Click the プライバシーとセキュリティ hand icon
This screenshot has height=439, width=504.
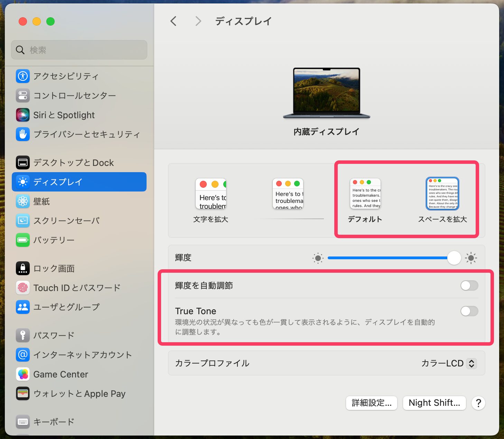23,134
